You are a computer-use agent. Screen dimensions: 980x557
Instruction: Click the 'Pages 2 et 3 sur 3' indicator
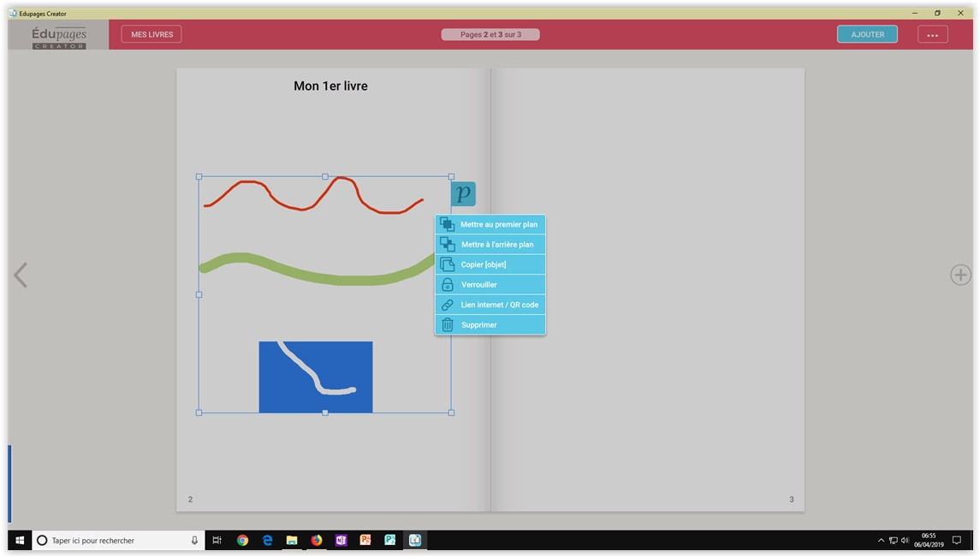[x=490, y=35]
